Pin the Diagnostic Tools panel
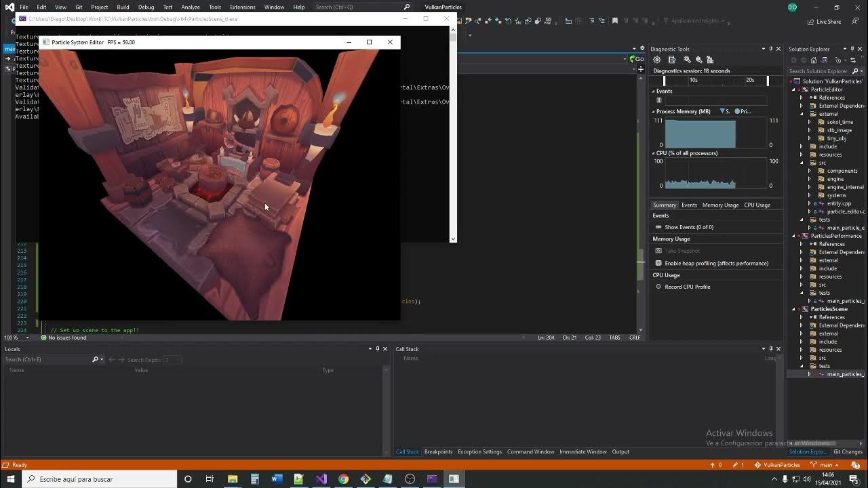The image size is (868, 488). point(770,49)
